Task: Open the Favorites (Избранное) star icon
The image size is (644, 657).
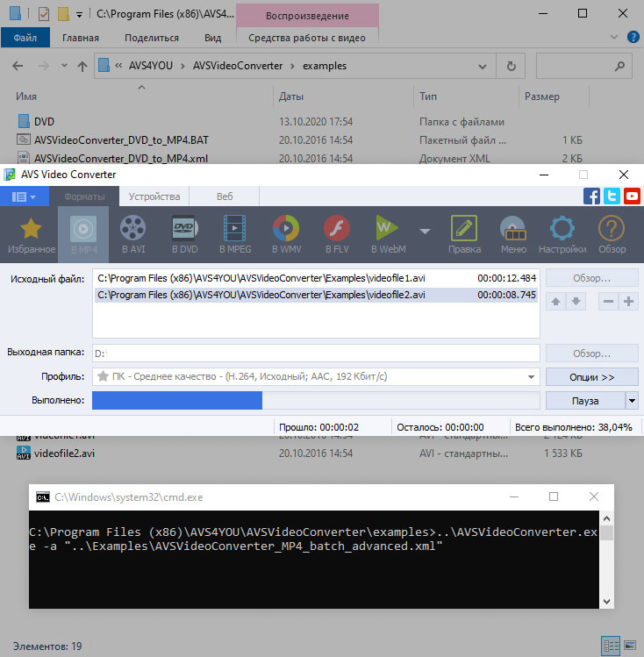Action: 31,235
